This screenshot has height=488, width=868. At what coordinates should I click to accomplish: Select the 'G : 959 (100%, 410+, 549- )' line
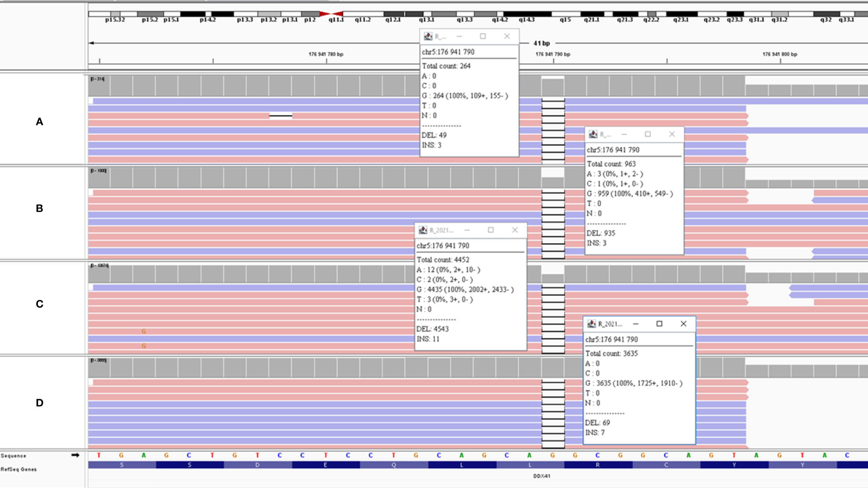click(630, 194)
